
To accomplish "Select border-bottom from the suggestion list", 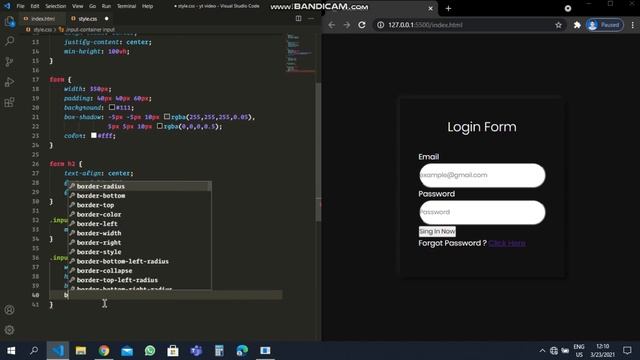I will (x=139, y=196).
